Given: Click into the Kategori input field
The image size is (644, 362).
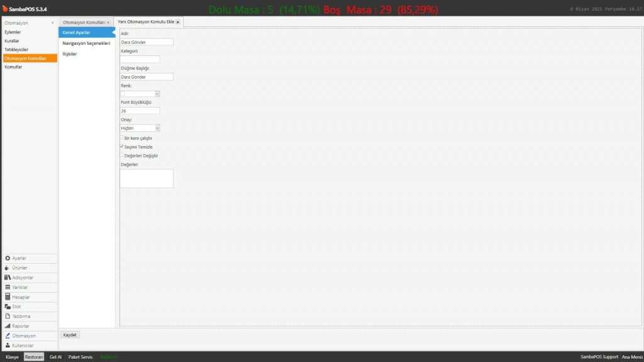Looking at the screenshot, I should (x=140, y=59).
